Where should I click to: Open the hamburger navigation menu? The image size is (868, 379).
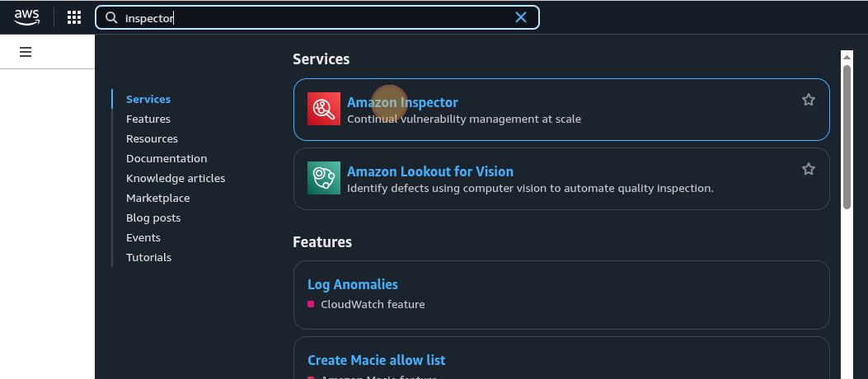(26, 52)
